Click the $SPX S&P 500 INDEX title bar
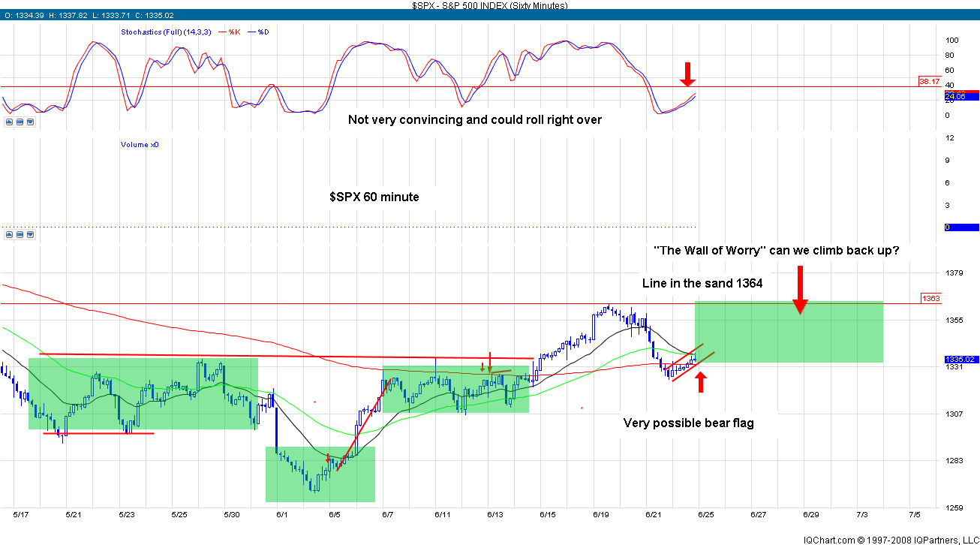Viewport: 980px width, 545px height. (489, 5)
